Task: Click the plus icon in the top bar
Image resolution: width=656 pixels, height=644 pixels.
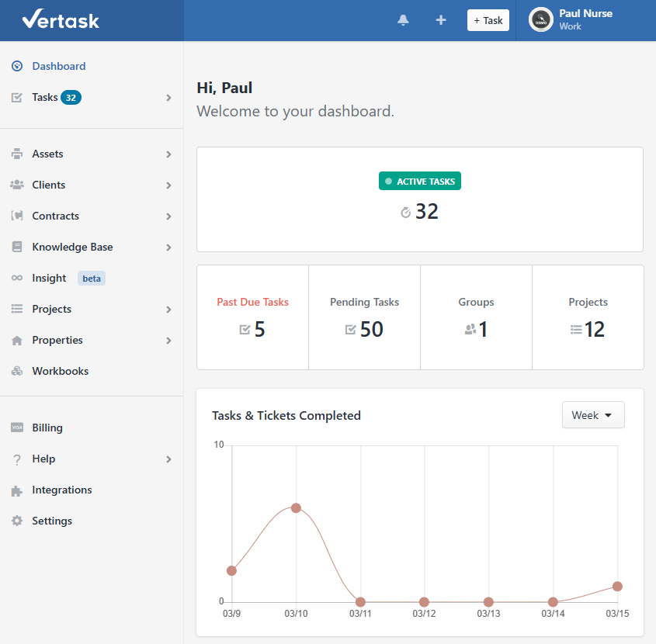Action: [440, 20]
